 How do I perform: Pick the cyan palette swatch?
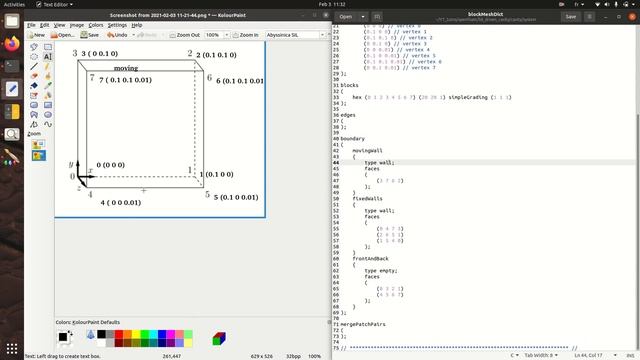153,335
